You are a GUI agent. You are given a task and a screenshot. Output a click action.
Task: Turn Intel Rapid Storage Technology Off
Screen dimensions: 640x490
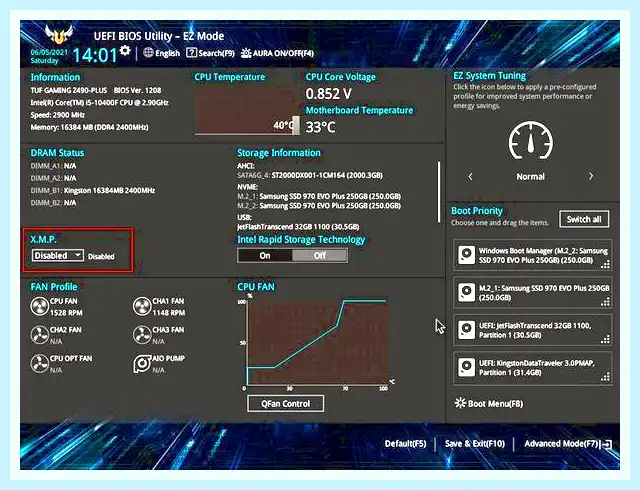[320, 256]
